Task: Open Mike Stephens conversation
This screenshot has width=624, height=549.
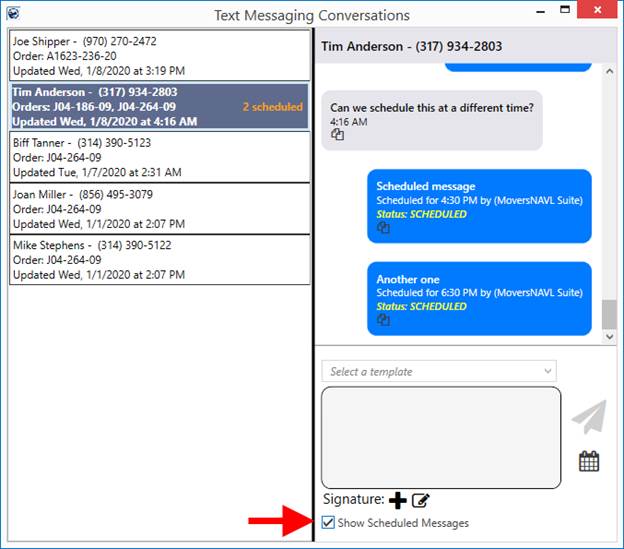Action: click(159, 259)
